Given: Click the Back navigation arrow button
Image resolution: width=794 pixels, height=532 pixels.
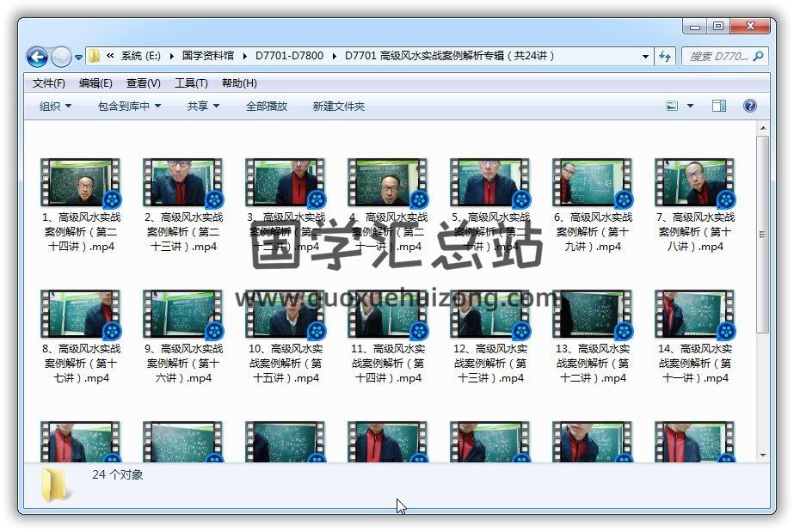Looking at the screenshot, I should [x=37, y=57].
